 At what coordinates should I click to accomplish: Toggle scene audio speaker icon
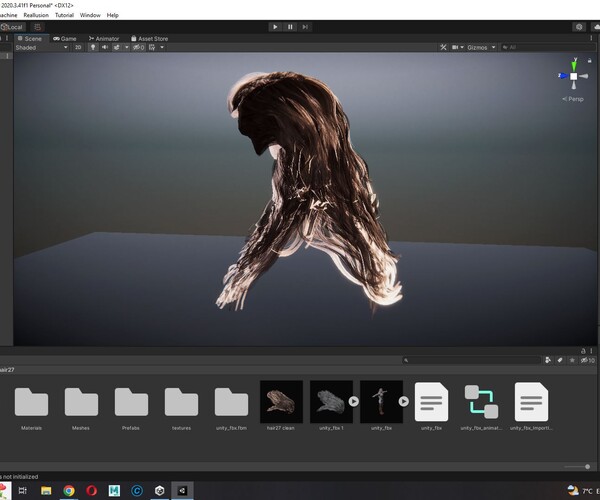tap(104, 47)
